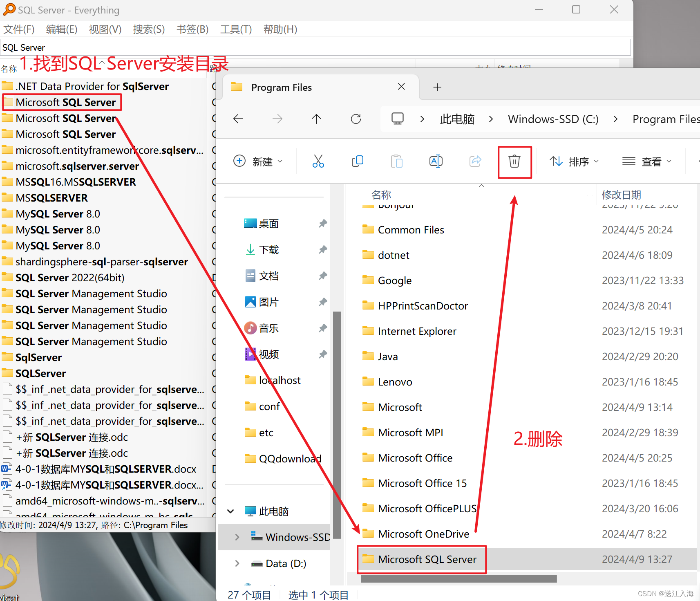This screenshot has width=700, height=601.
Task: Click the Copy icon in Explorer toolbar
Action: [x=357, y=161]
